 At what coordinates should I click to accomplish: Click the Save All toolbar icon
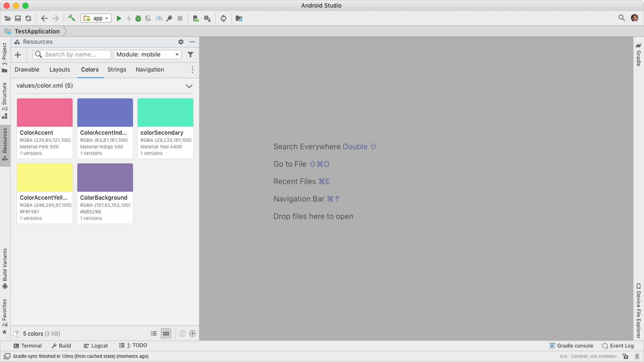coord(18,18)
